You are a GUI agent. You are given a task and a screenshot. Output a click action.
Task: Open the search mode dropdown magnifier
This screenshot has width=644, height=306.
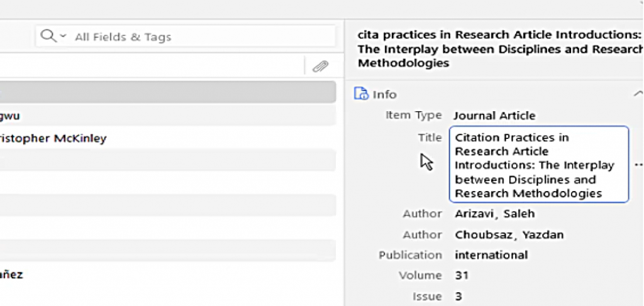tap(53, 36)
